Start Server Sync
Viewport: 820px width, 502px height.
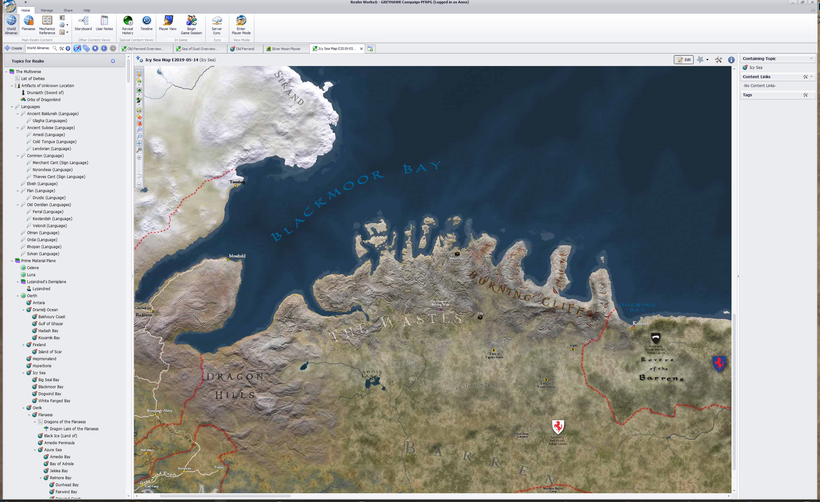[x=217, y=25]
